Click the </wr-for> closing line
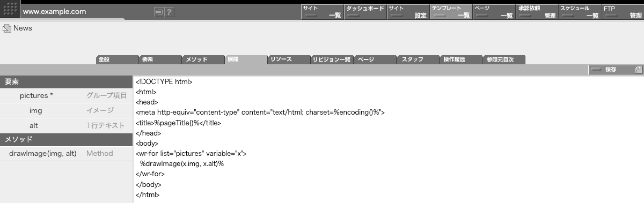644x203 pixels. (150, 174)
